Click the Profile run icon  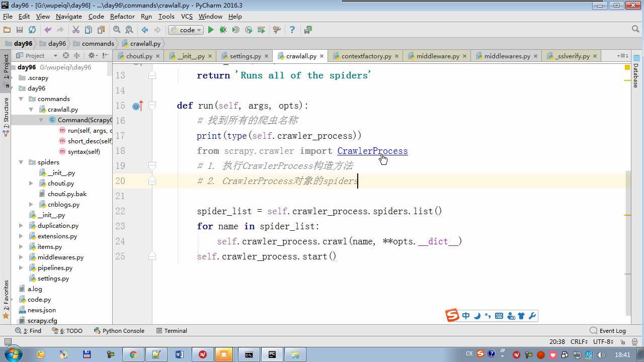click(x=249, y=30)
